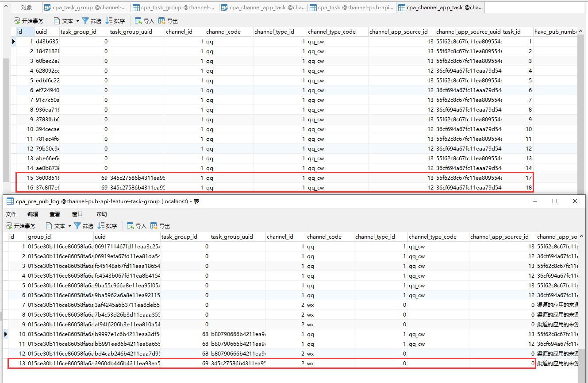Switch to the cpa_task @channel-pub-api tab
The image size is (588, 383).
(351, 8)
